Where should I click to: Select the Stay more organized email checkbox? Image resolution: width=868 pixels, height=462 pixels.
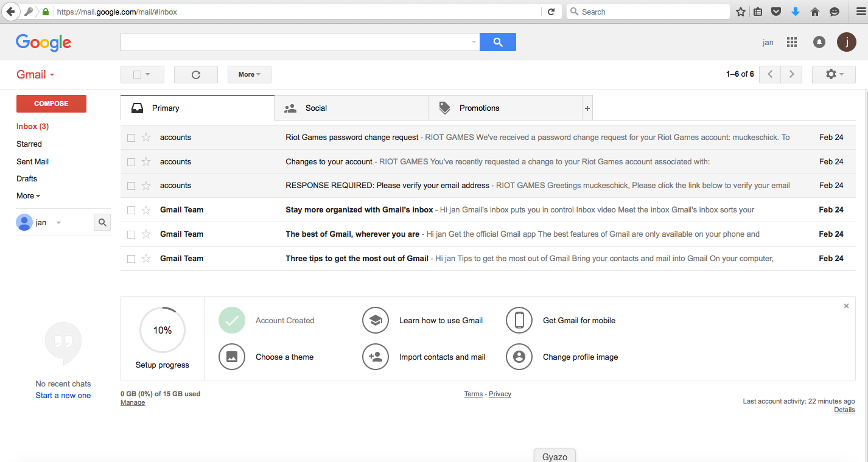point(131,210)
